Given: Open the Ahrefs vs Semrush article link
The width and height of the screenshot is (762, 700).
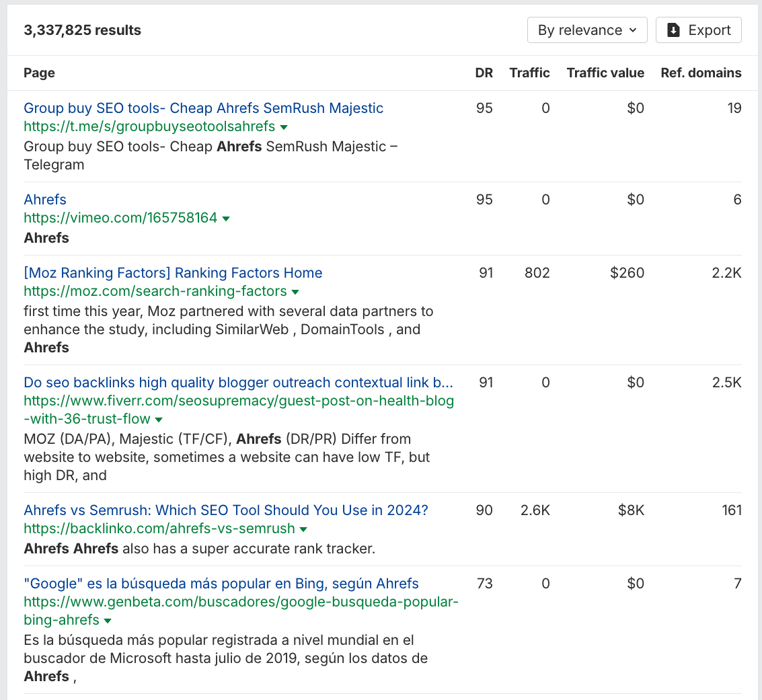Looking at the screenshot, I should (226, 510).
